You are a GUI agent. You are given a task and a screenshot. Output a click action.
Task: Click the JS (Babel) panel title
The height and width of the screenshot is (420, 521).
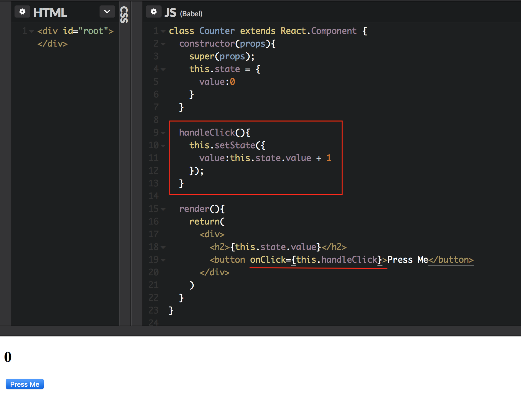point(183,13)
